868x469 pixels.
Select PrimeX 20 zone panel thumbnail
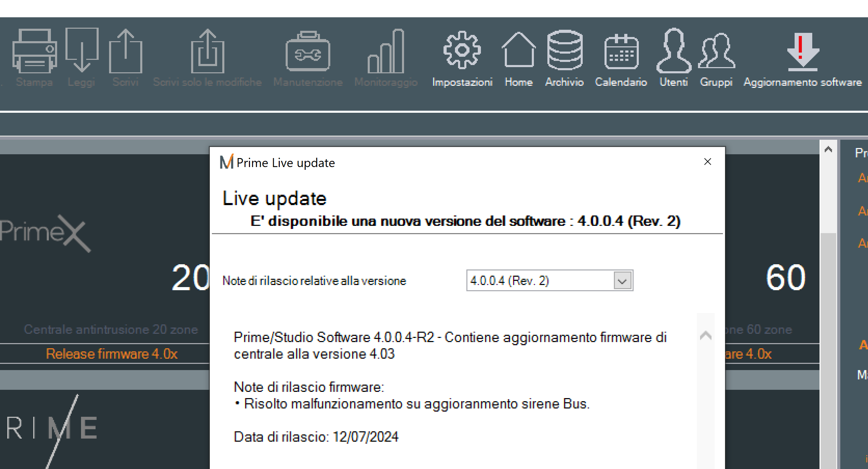coord(105,248)
